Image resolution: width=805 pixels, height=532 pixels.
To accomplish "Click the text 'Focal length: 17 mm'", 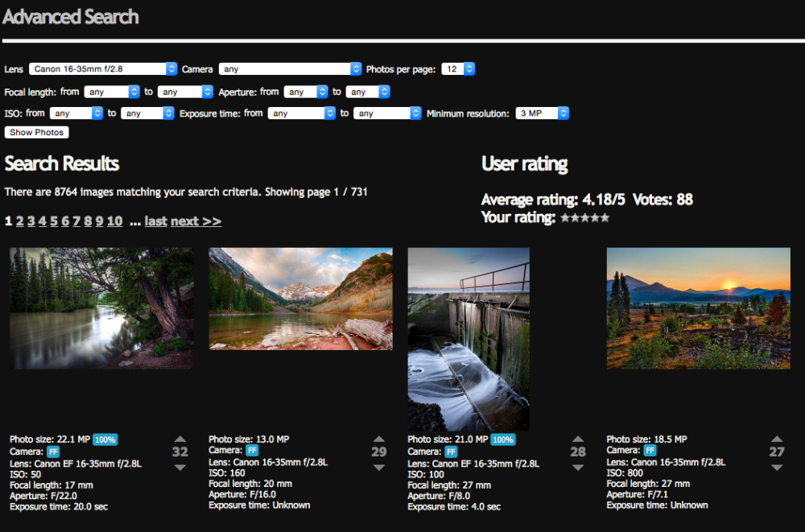I will pyautogui.click(x=52, y=485).
